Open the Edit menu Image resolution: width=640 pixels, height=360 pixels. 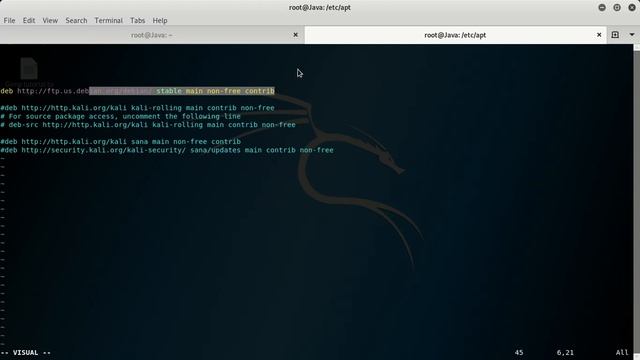(x=29, y=20)
